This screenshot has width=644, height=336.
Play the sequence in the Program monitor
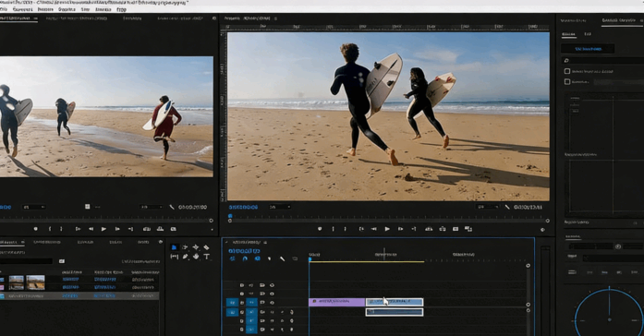pos(387,229)
